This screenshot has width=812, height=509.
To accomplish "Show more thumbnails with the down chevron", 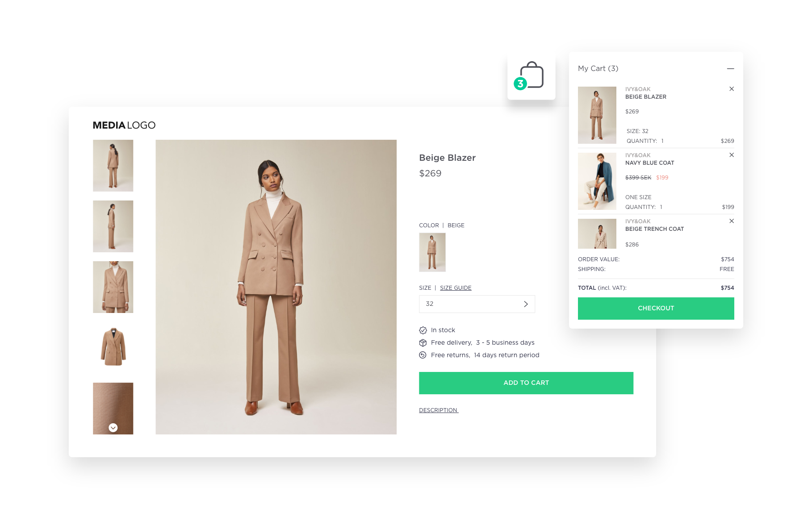I will point(113,428).
